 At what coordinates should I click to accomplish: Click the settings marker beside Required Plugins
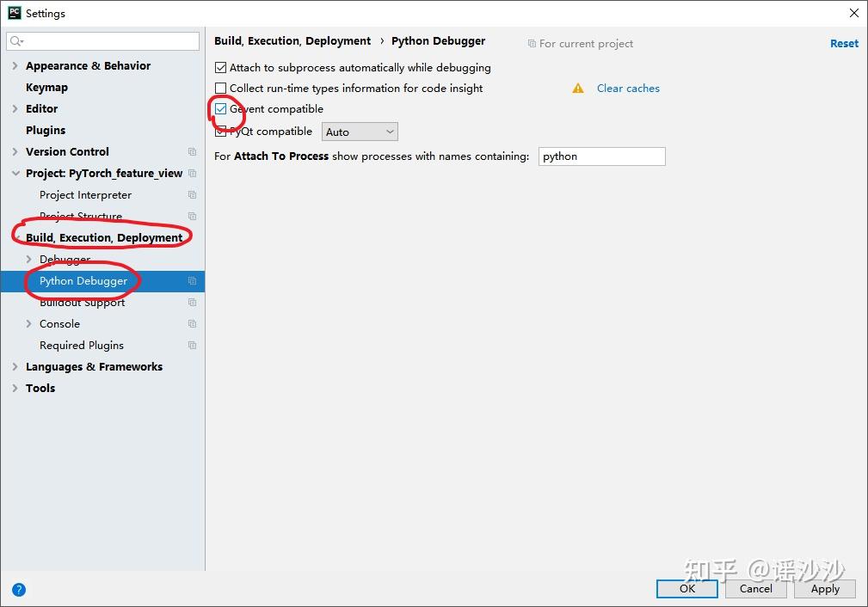(x=192, y=345)
